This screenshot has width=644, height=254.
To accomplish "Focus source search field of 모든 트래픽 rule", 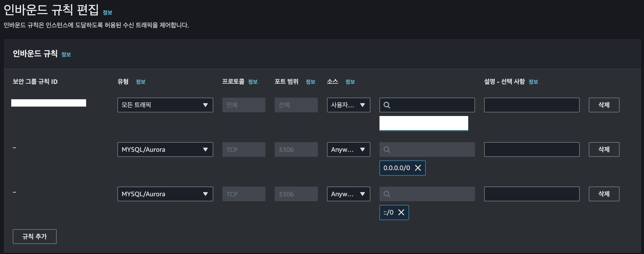I will point(427,105).
